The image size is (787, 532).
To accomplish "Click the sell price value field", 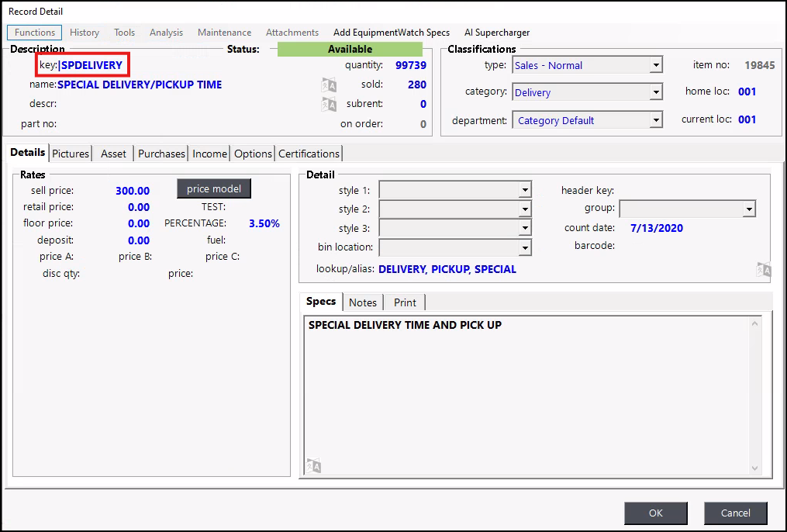I will click(x=133, y=191).
